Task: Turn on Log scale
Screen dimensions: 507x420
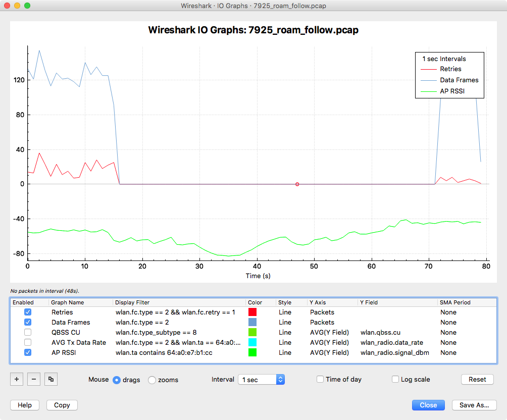Action: point(395,379)
